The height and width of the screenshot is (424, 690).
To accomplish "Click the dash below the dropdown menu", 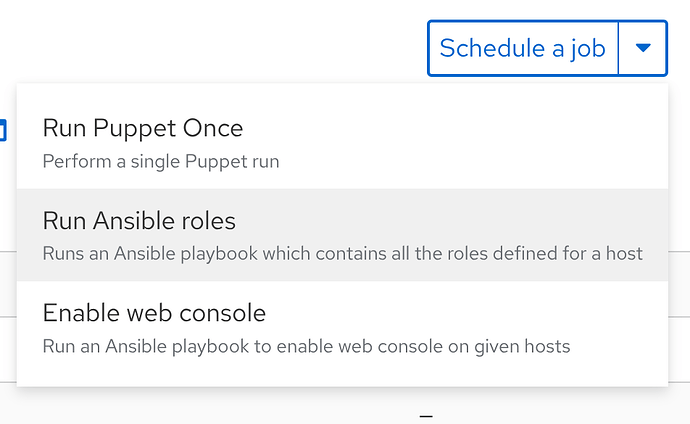I will [x=425, y=414].
